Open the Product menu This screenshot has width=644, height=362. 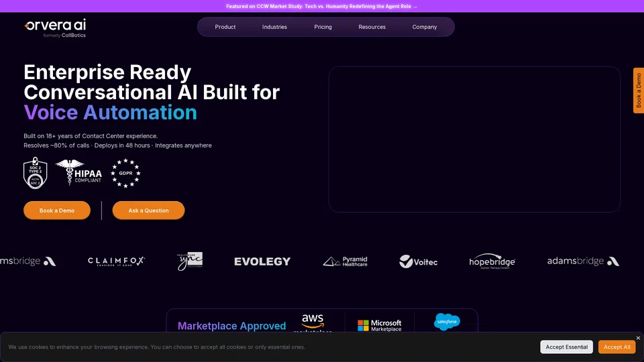pos(225,27)
